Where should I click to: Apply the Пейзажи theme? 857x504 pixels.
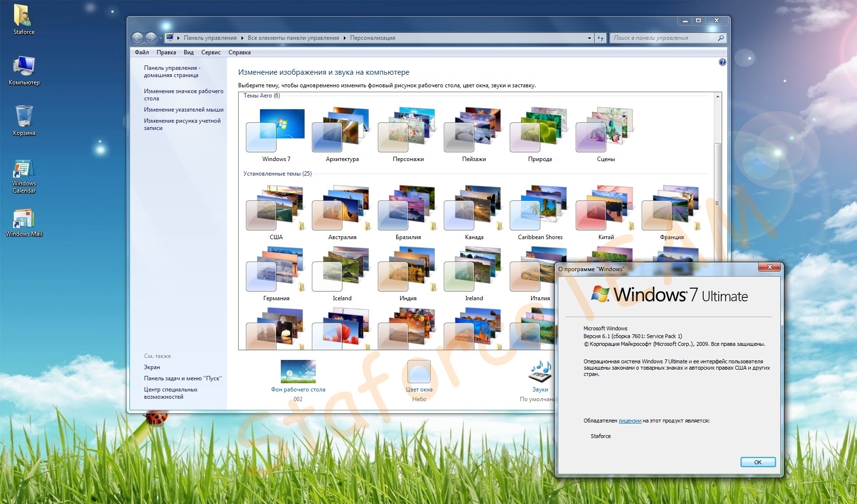tap(474, 135)
